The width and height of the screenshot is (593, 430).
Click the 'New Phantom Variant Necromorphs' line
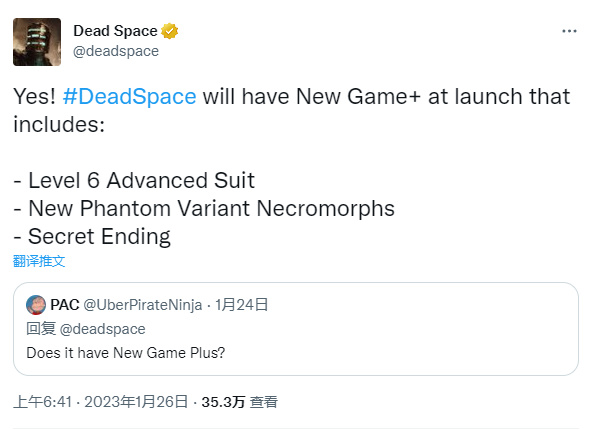(x=204, y=208)
